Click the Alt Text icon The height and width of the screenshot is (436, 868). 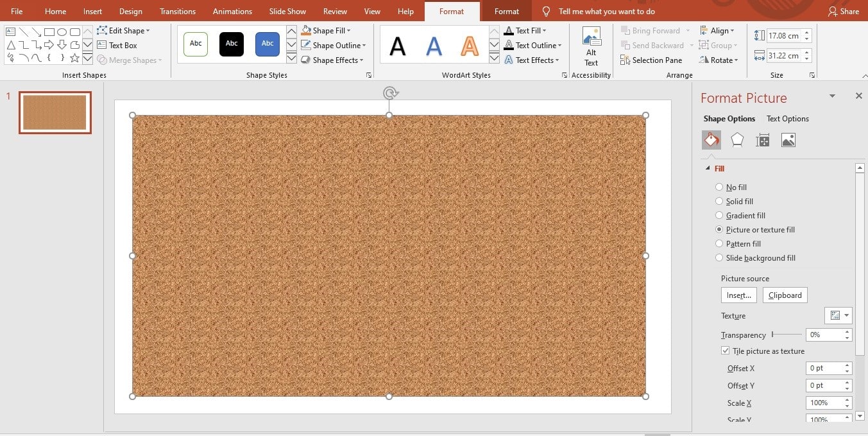[591, 46]
